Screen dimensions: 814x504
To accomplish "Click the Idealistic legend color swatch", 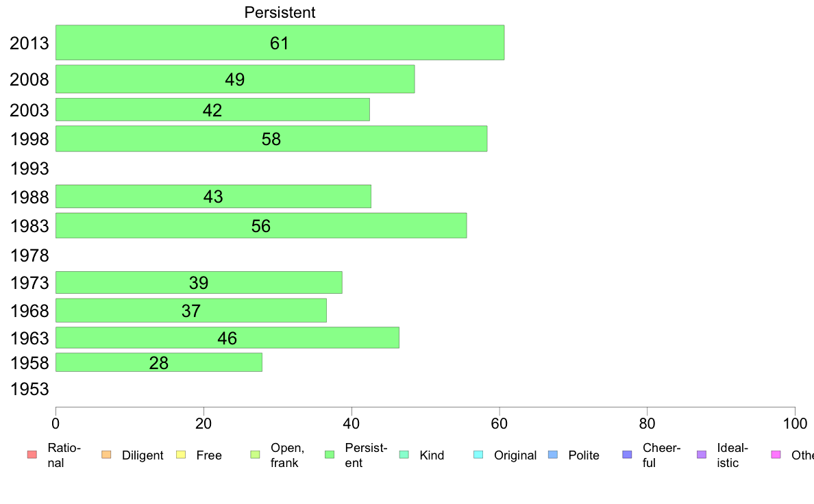I will (702, 455).
